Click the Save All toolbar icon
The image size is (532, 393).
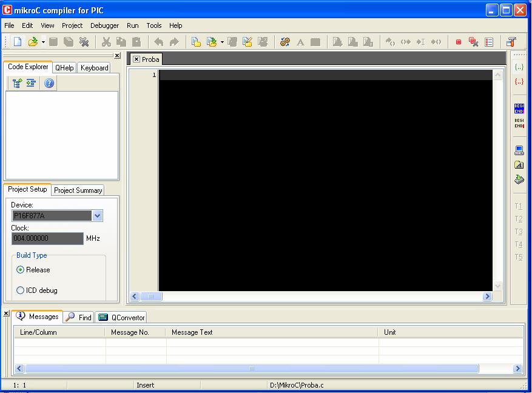69,42
